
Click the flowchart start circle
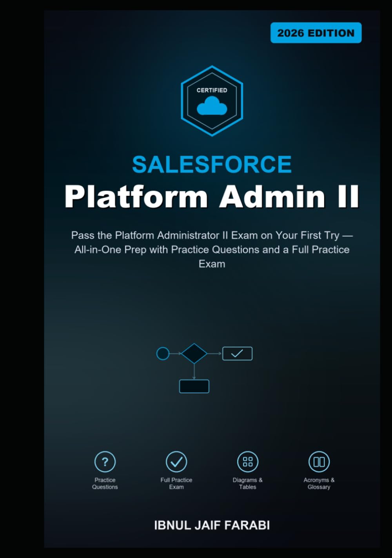pyautogui.click(x=163, y=354)
